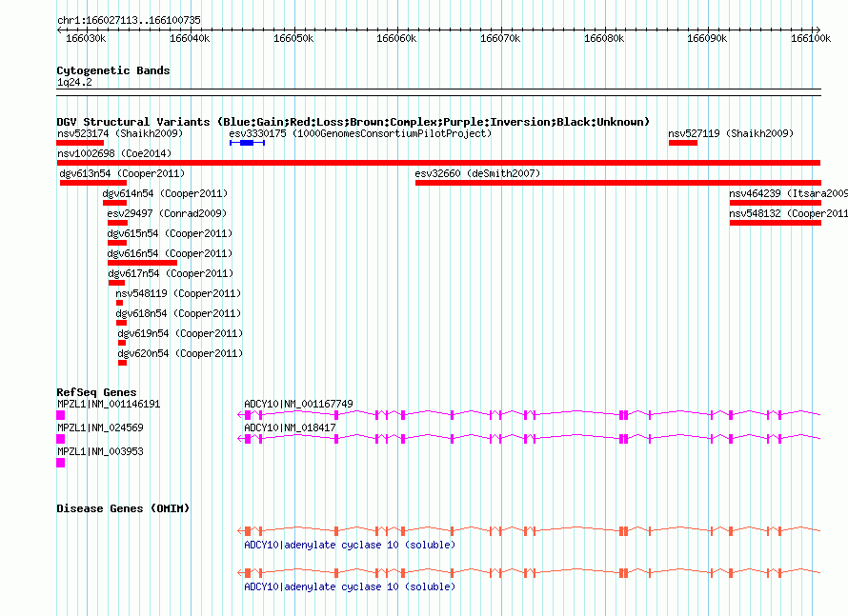Click the magenta box under MPZL1|NM_024569

tap(61, 439)
